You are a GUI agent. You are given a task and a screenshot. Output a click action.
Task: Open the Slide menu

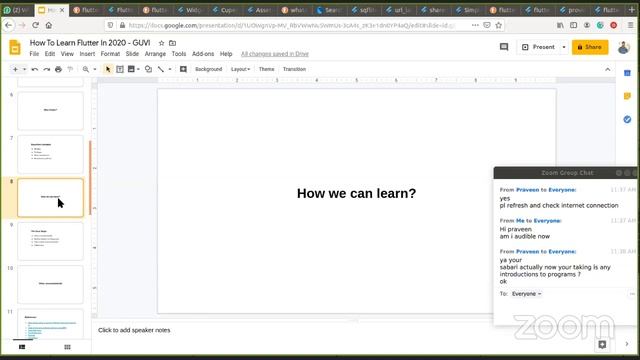pyautogui.click(x=132, y=54)
